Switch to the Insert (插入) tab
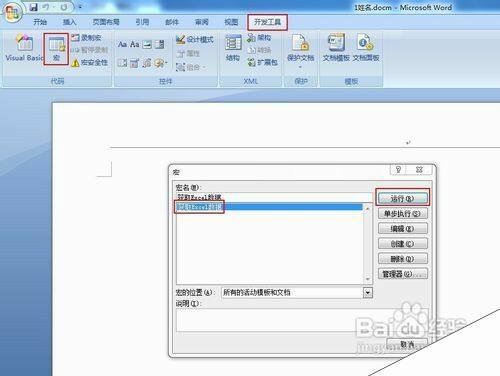The image size is (500, 376). click(x=70, y=22)
